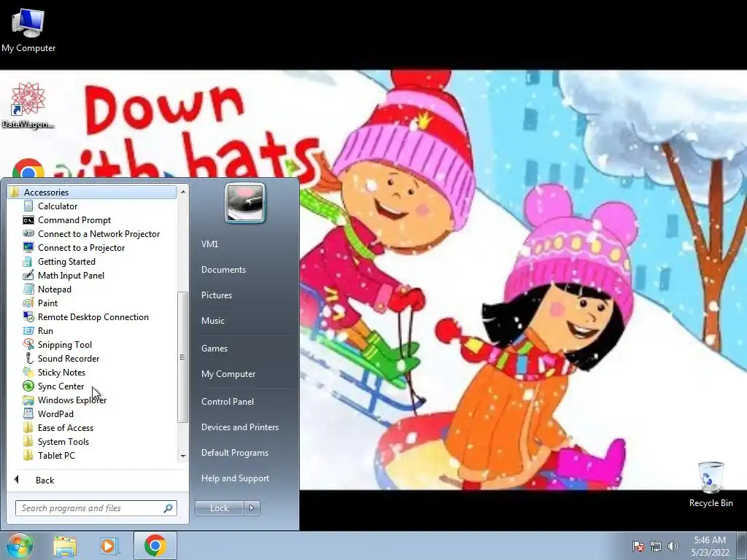
Task: Open Sound Recorder
Action: (x=68, y=358)
